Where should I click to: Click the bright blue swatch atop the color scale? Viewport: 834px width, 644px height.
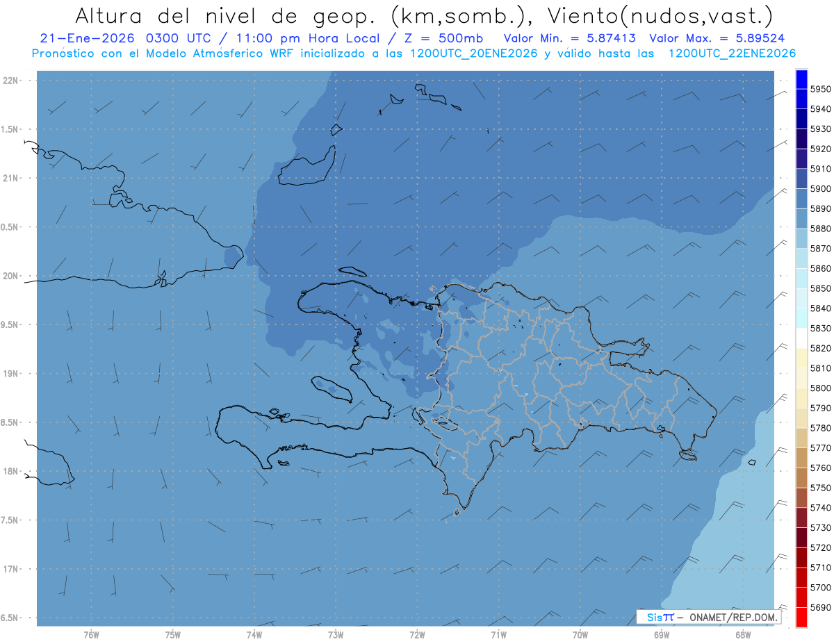pos(801,80)
